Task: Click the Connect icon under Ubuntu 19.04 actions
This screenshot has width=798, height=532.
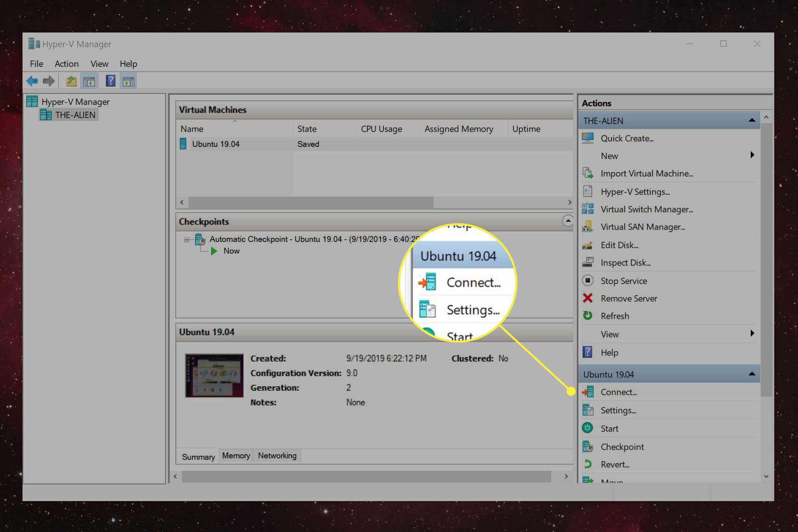Action: pyautogui.click(x=588, y=392)
